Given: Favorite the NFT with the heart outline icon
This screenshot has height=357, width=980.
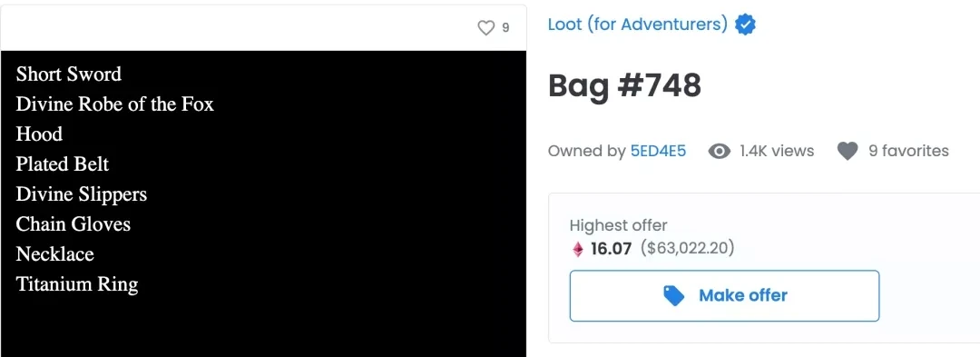Looking at the screenshot, I should (485, 28).
